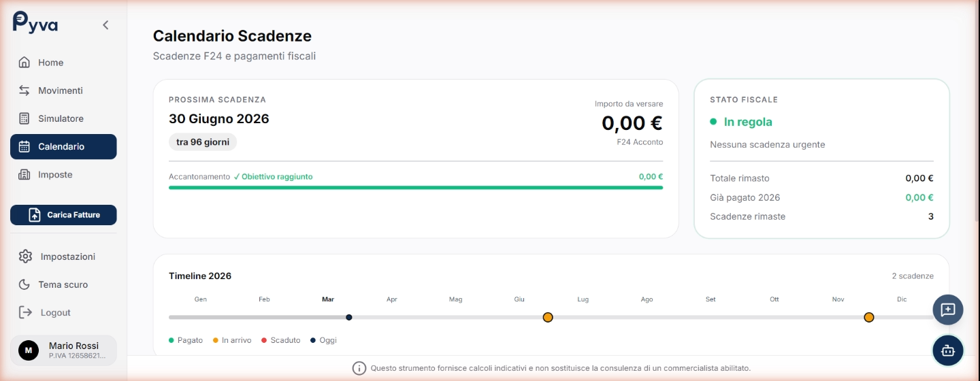The width and height of the screenshot is (980, 381).
Task: Click the Simulatore calculator icon
Action: (24, 118)
